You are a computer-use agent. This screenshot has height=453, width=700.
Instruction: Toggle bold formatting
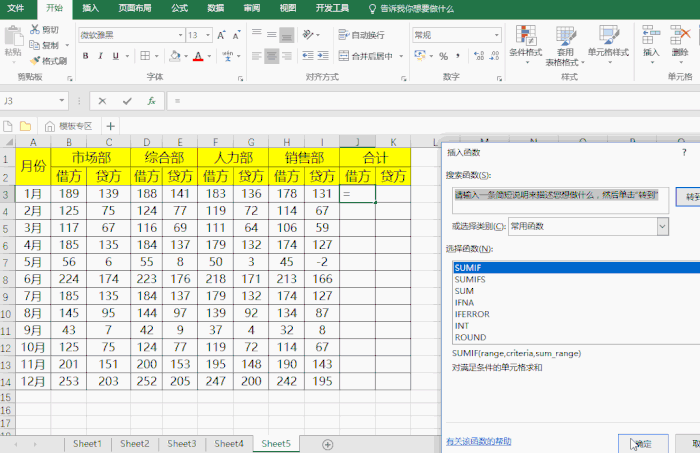tap(85, 56)
